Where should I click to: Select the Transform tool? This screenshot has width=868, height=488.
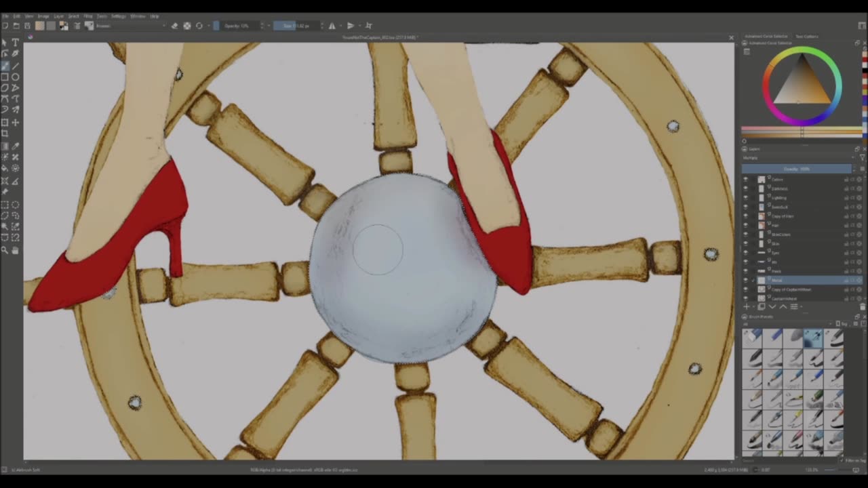5,123
